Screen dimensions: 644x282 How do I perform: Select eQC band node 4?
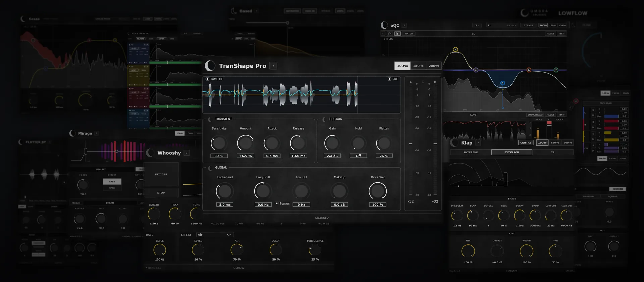click(476, 70)
